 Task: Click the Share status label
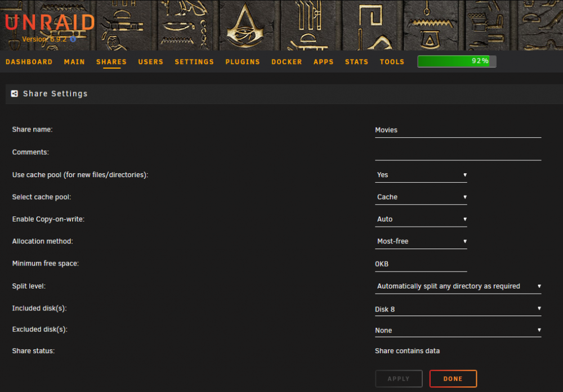coord(33,351)
